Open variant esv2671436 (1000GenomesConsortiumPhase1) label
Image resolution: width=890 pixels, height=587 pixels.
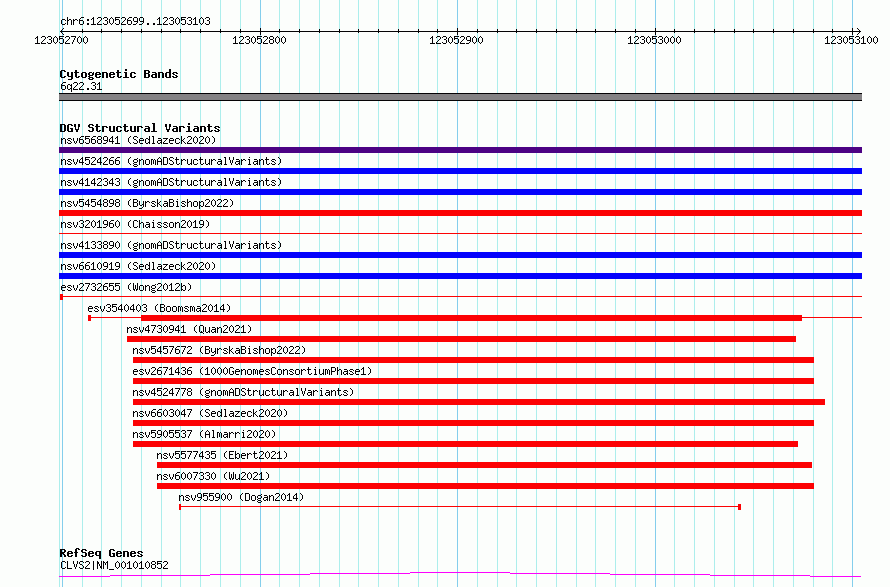[x=252, y=371]
